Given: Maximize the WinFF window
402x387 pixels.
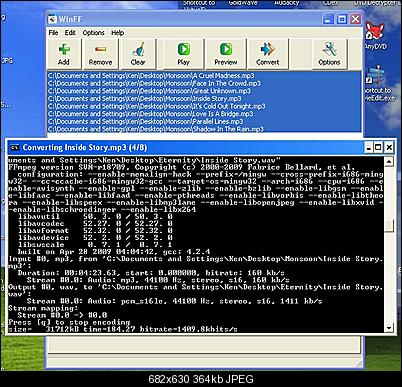Looking at the screenshot, I should pos(342,19).
